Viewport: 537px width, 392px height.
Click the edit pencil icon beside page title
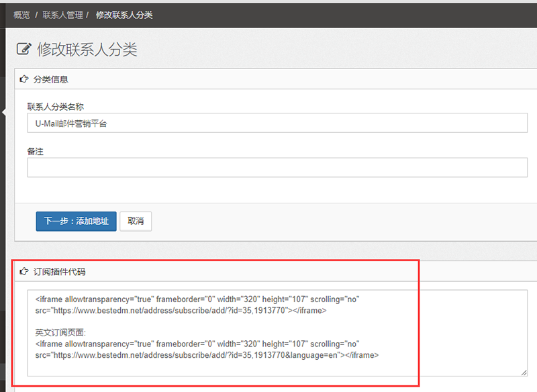tap(24, 49)
